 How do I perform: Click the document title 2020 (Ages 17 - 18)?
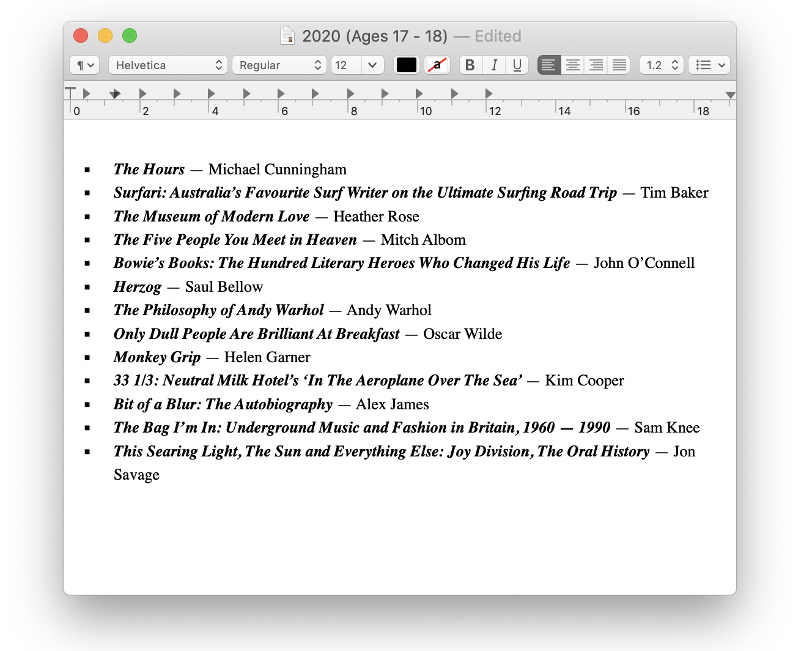point(375,36)
